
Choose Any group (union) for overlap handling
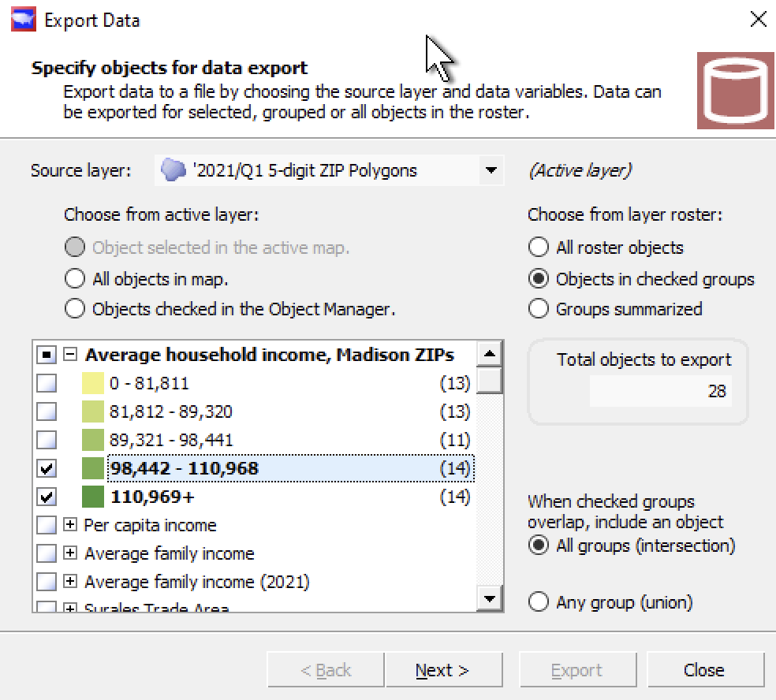pos(539,602)
